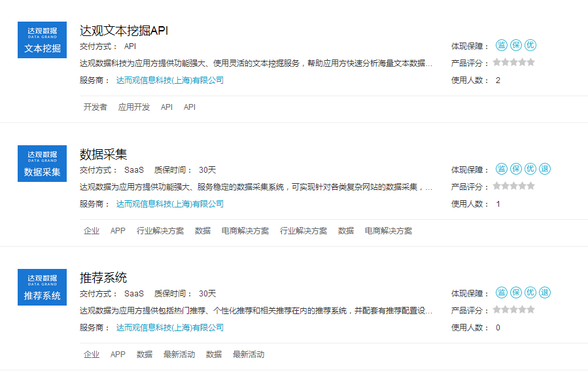The width and height of the screenshot is (588, 371).
Task: Click the 优 badge for 达观文本挖掘API
Action: point(530,45)
